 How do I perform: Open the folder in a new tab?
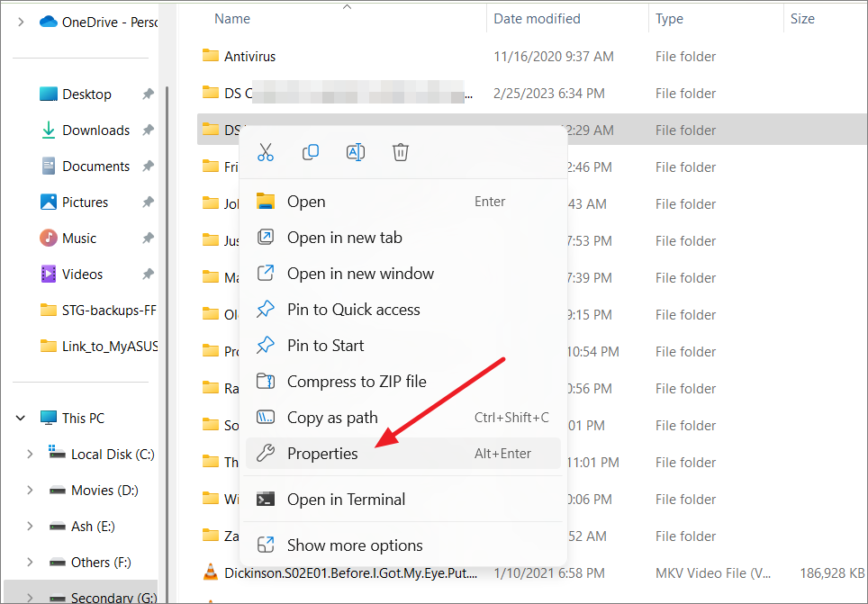343,237
